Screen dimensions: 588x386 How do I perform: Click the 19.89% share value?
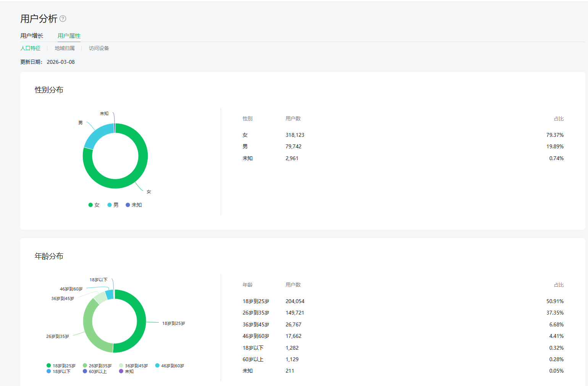pos(555,146)
